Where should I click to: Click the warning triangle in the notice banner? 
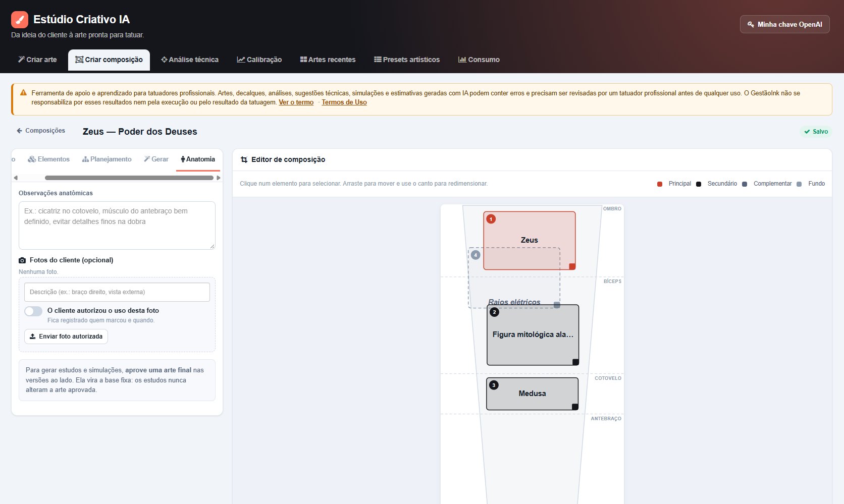pos(23,93)
